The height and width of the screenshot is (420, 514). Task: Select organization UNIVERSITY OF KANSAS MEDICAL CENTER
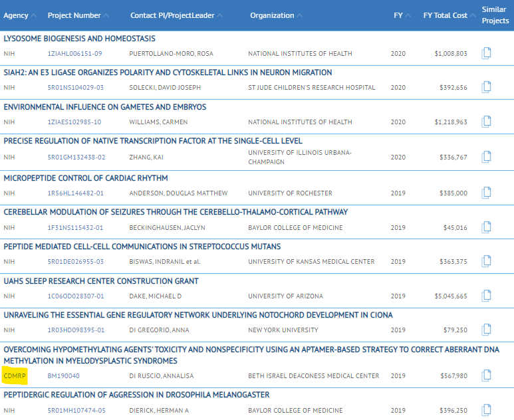tap(311, 261)
